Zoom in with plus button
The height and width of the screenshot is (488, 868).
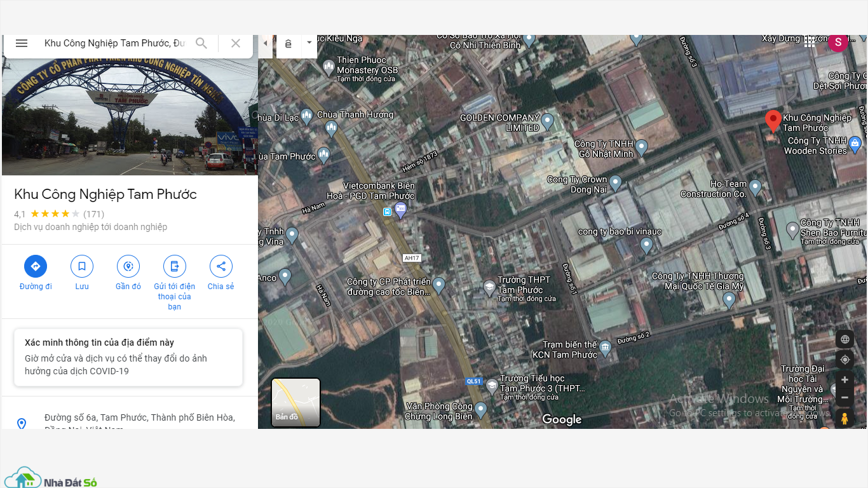coord(844,380)
